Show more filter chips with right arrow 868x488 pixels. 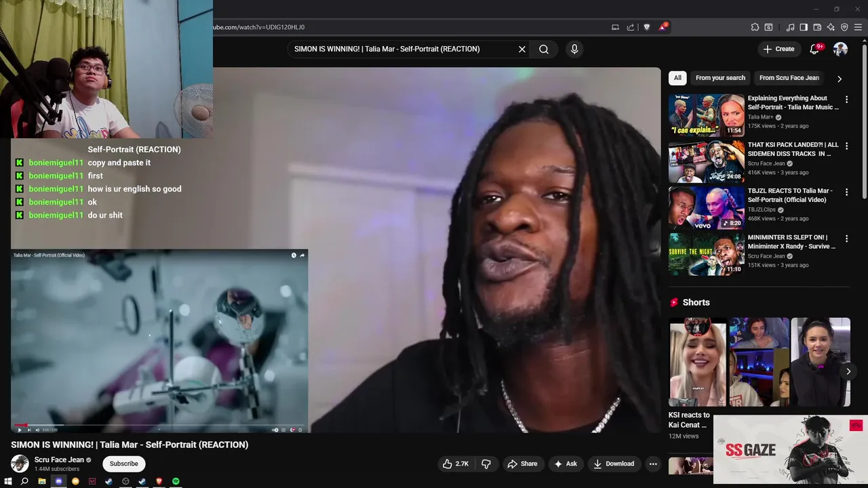pos(840,79)
